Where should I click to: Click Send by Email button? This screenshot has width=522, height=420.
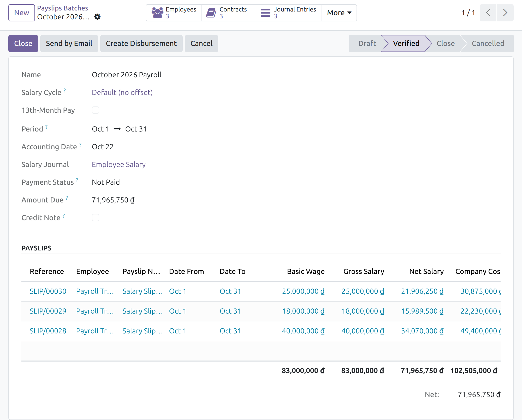(x=69, y=44)
